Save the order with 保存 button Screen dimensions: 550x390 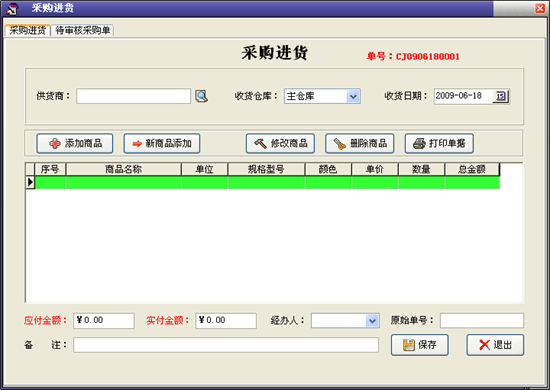[420, 345]
